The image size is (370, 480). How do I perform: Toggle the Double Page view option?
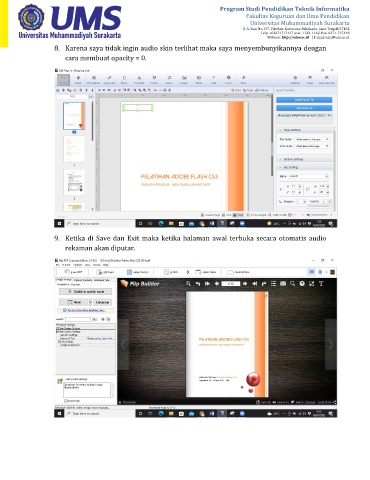coord(211,215)
